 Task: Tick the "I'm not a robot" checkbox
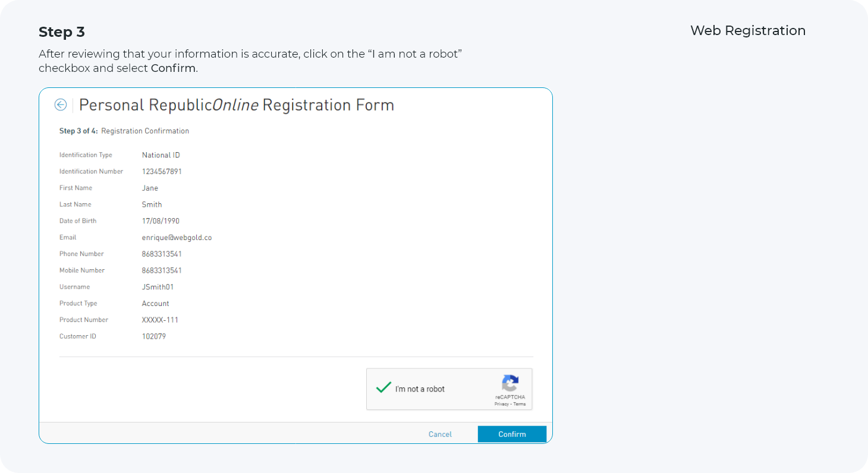point(383,388)
